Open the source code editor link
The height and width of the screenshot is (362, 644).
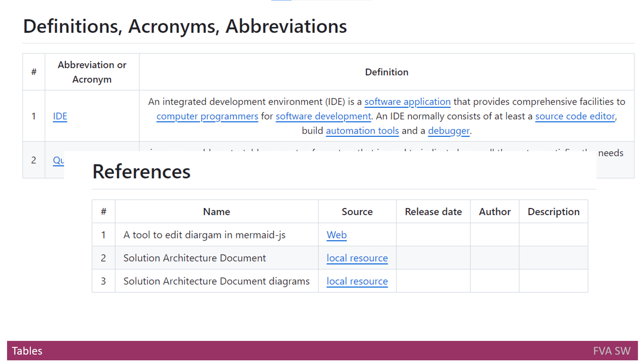tap(575, 116)
